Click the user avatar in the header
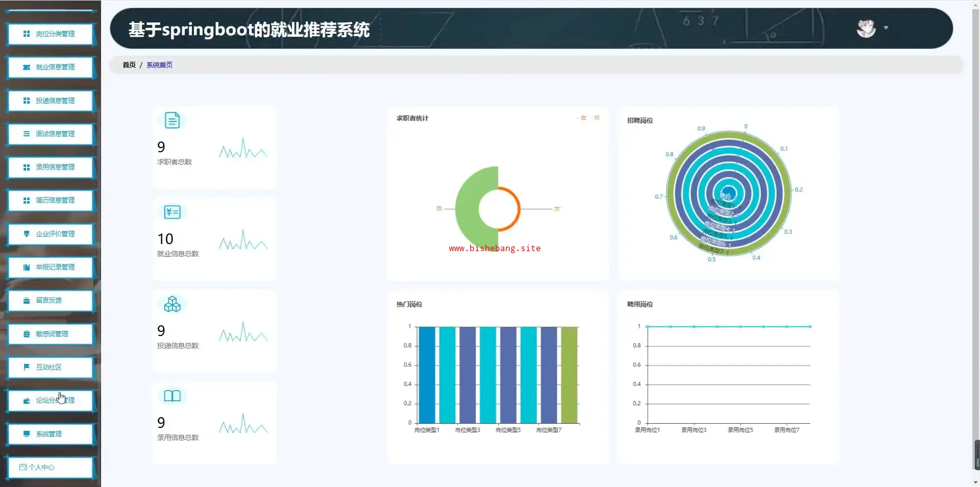The image size is (980, 487). 866,28
